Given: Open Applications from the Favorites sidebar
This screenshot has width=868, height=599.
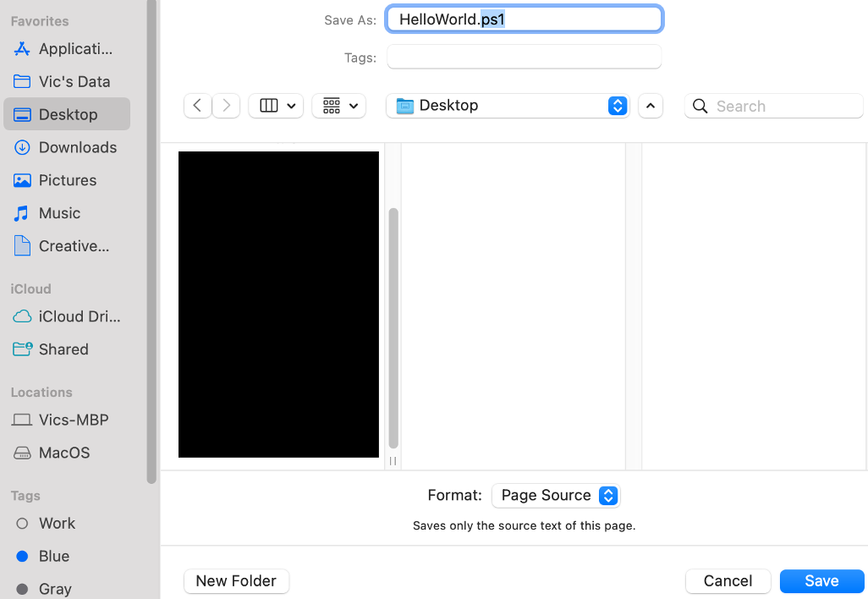Looking at the screenshot, I should pyautogui.click(x=70, y=48).
